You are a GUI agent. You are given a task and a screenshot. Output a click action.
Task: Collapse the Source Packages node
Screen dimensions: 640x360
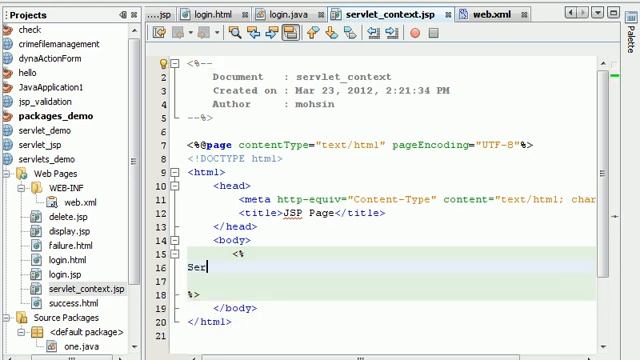click(7, 318)
